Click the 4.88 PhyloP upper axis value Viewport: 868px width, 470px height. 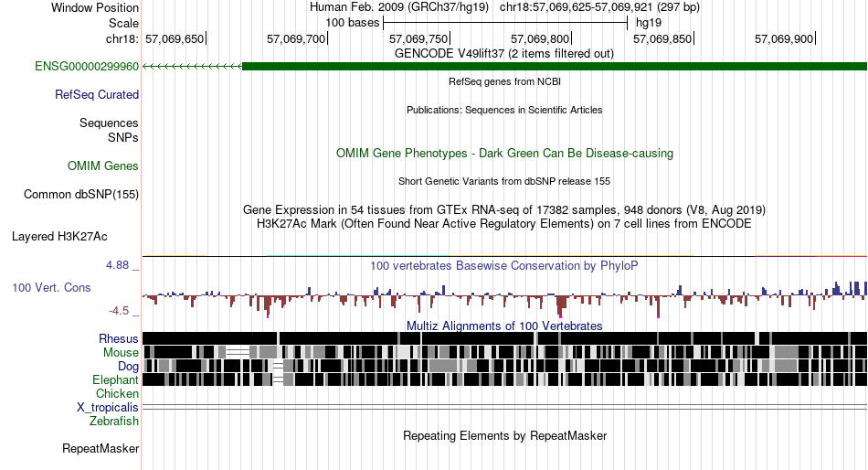click(117, 265)
